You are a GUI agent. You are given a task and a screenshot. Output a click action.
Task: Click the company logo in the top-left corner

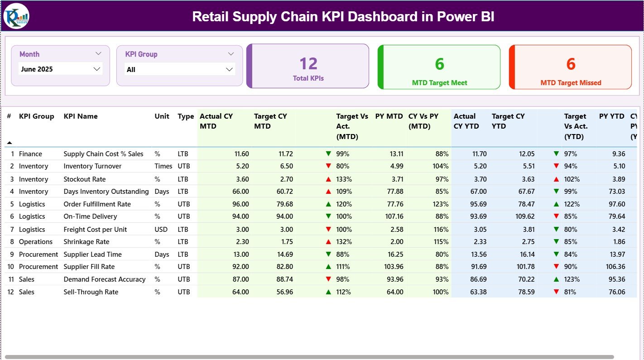pyautogui.click(x=16, y=16)
